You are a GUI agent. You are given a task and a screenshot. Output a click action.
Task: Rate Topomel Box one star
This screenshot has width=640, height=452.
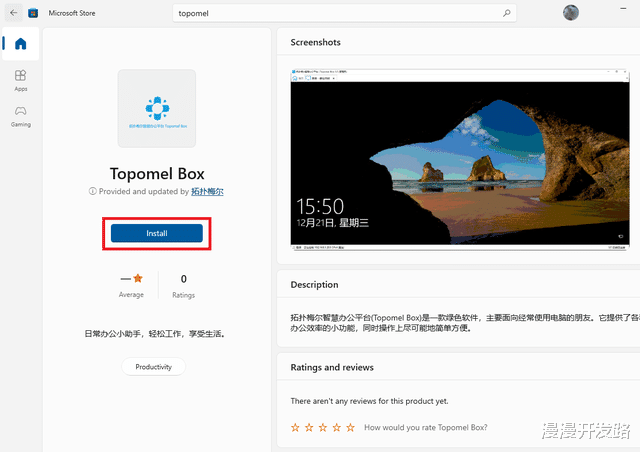pos(295,428)
